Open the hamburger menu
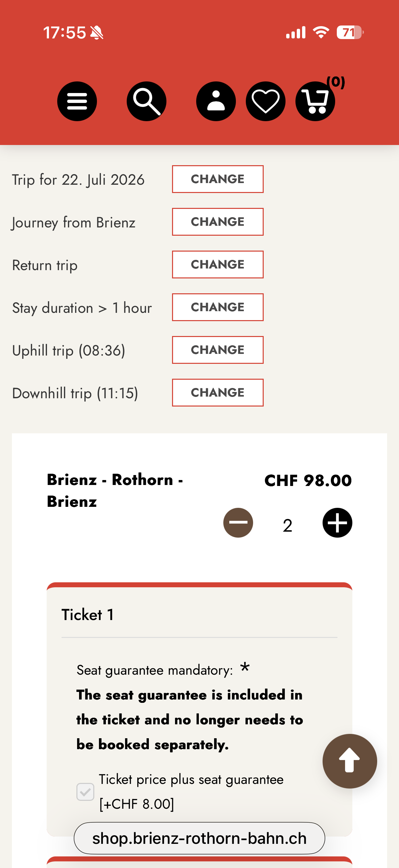399x868 pixels. tap(77, 101)
